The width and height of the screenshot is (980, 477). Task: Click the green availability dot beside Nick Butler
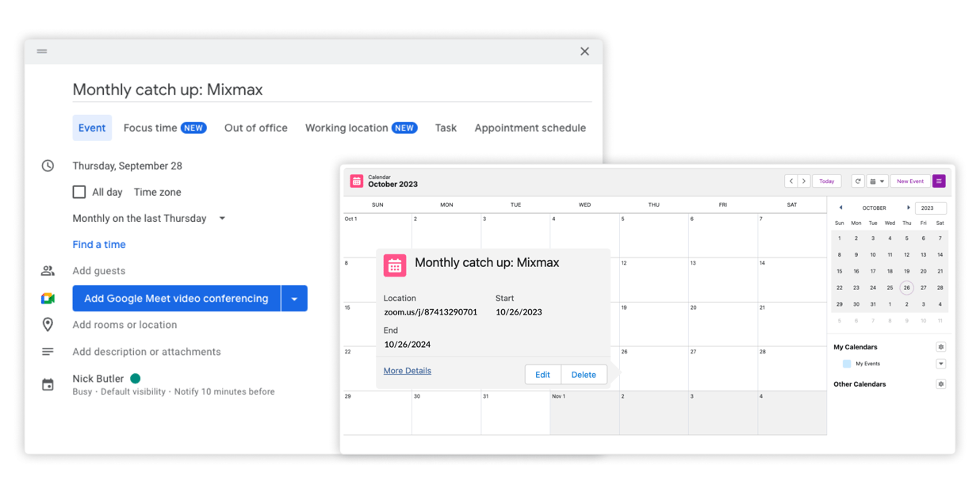pos(136,378)
